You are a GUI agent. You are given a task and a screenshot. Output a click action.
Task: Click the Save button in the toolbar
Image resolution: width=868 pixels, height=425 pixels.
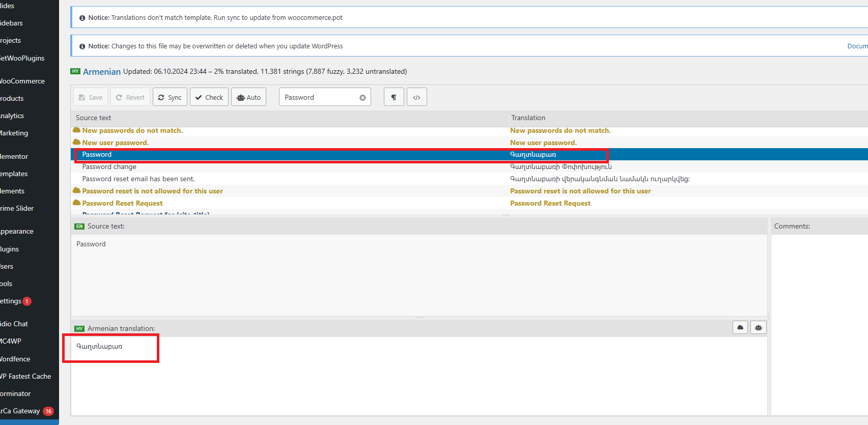point(91,97)
